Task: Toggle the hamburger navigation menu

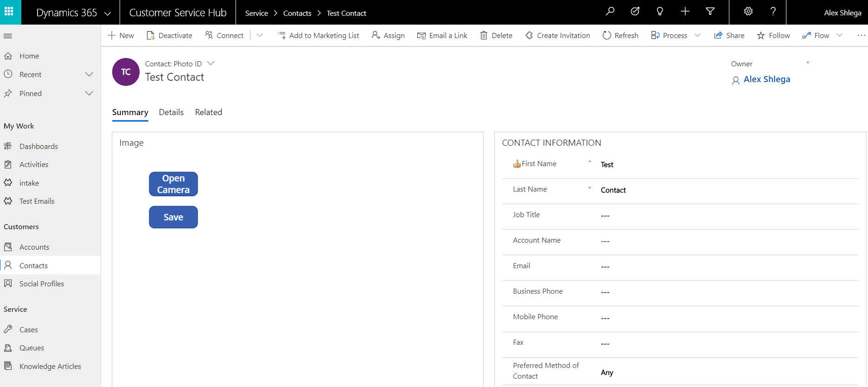Action: pyautogui.click(x=8, y=36)
